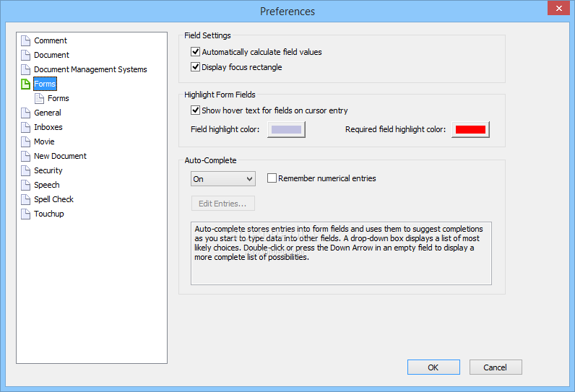Viewport: 575px width, 392px height.
Task: Click the Spell Check page icon
Action: (x=26, y=199)
